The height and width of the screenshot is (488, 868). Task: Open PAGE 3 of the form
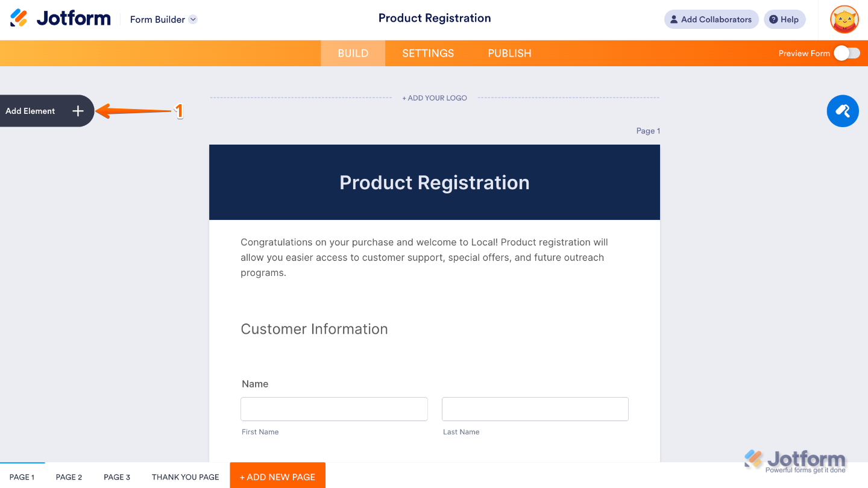pos(116,477)
